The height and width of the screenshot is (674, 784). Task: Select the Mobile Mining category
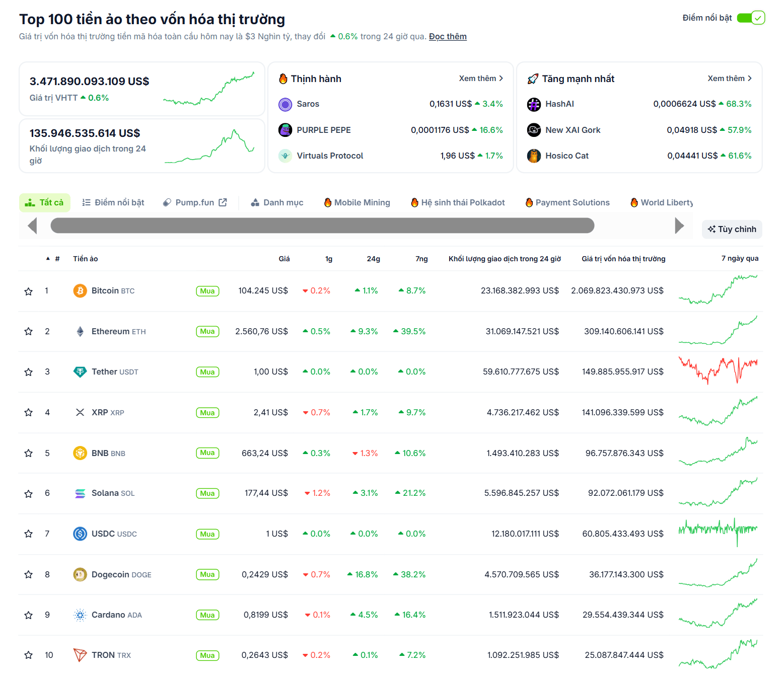coord(357,202)
